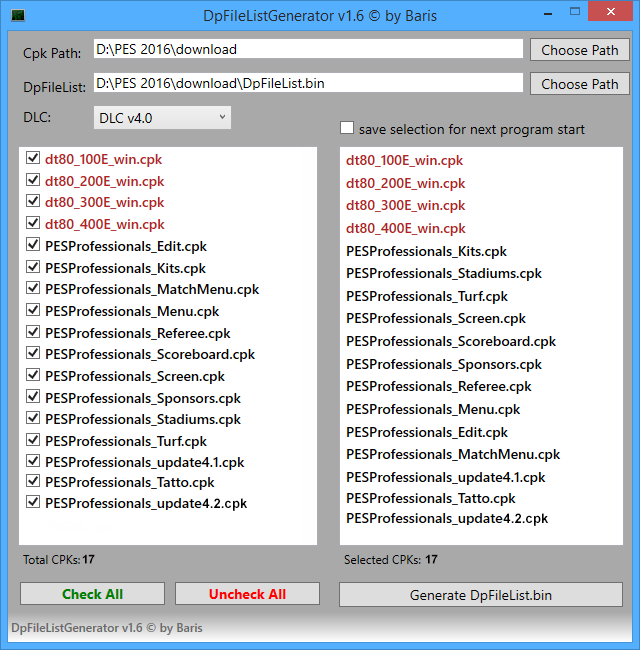The image size is (640, 650).
Task: Select dt80_200E_win.cpk in right list
Action: click(406, 183)
